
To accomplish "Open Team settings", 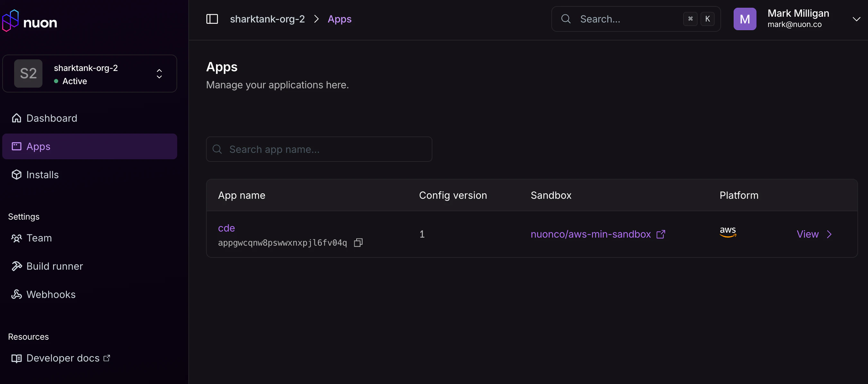I will click(x=90, y=238).
